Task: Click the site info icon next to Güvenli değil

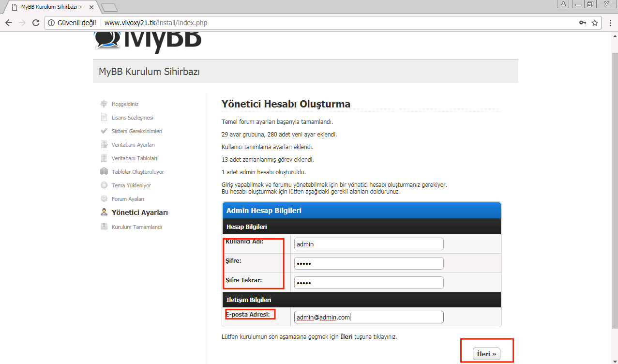Action: pos(52,23)
